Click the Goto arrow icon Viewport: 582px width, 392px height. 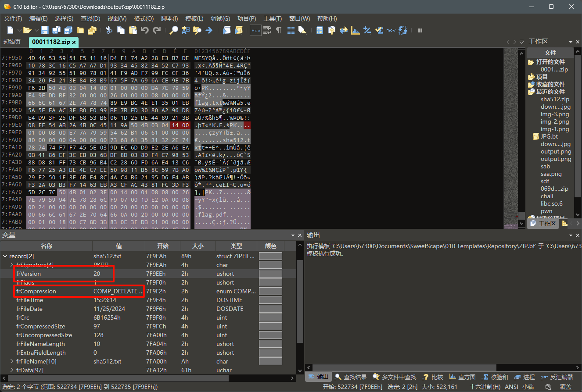pos(209,30)
